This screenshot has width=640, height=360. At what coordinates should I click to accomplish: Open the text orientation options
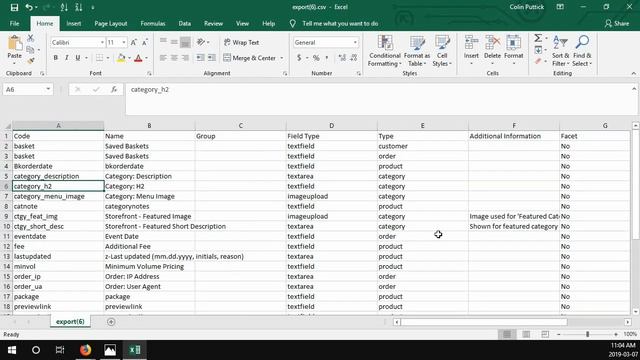pyautogui.click(x=202, y=42)
